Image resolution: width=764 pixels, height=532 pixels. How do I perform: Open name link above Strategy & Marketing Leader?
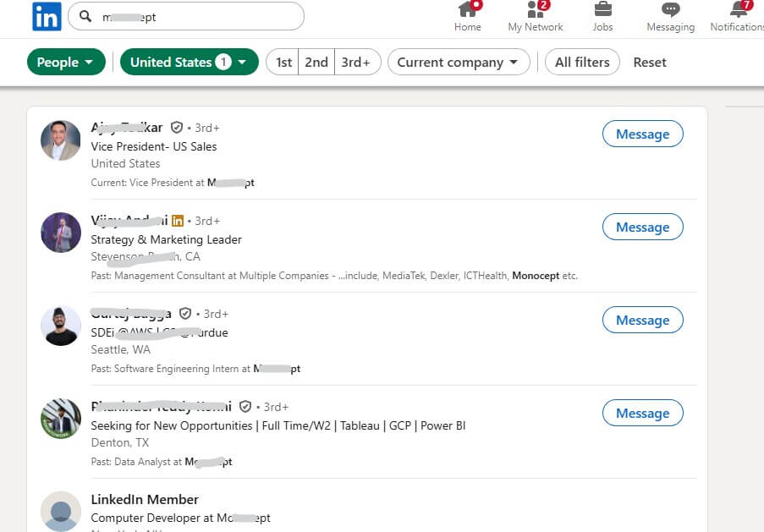coord(129,221)
